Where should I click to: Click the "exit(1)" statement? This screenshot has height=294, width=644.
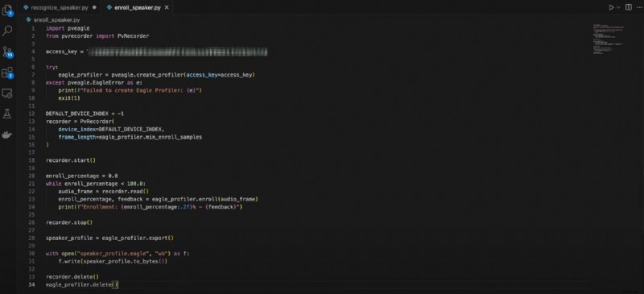point(69,98)
